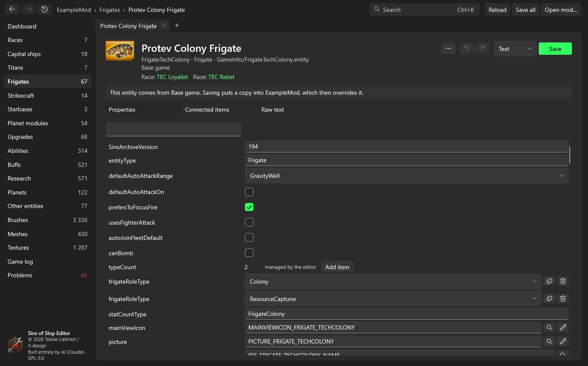Image resolution: width=588 pixels, height=366 pixels.
Task: Click the Protev Colony Frigate thumbnail image
Action: (120, 51)
